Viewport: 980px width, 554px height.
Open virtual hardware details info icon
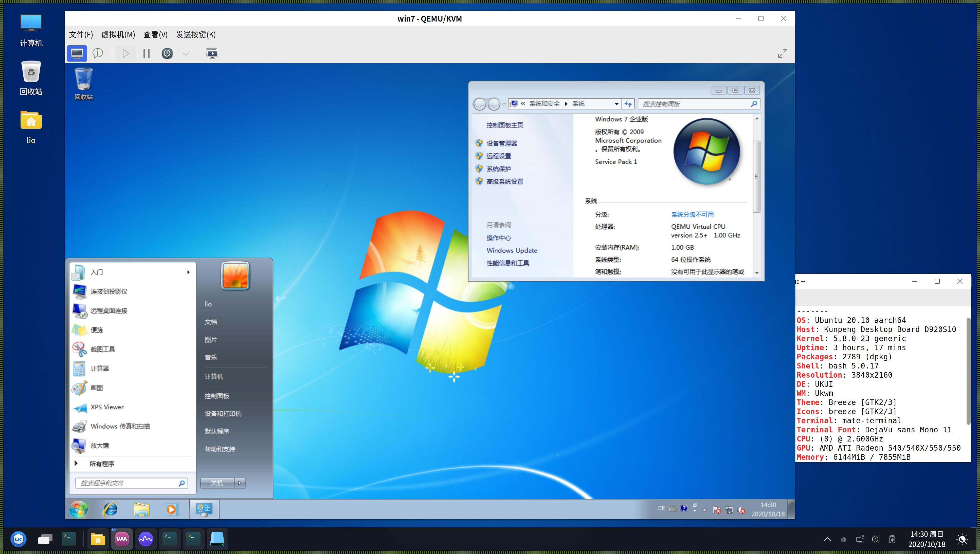pyautogui.click(x=98, y=54)
